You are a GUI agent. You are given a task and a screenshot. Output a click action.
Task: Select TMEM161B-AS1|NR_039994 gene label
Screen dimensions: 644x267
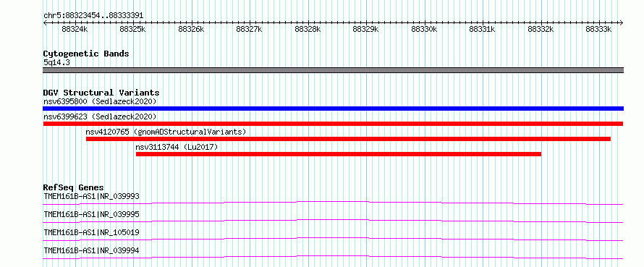[x=91, y=250]
